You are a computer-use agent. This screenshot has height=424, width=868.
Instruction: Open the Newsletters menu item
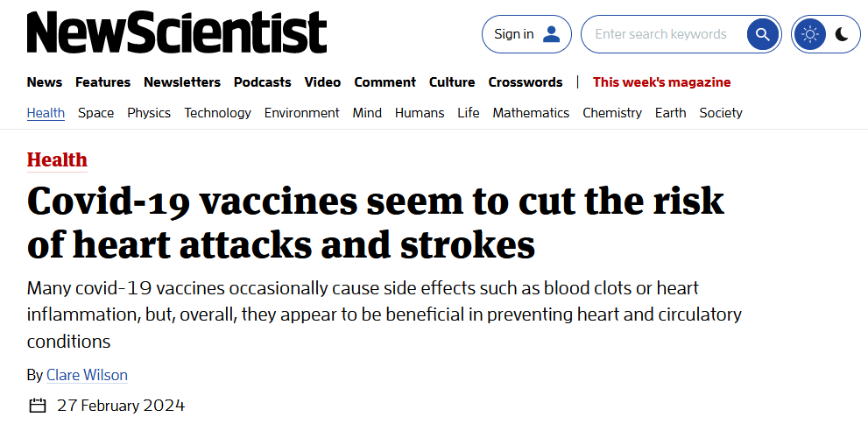pyautogui.click(x=182, y=82)
